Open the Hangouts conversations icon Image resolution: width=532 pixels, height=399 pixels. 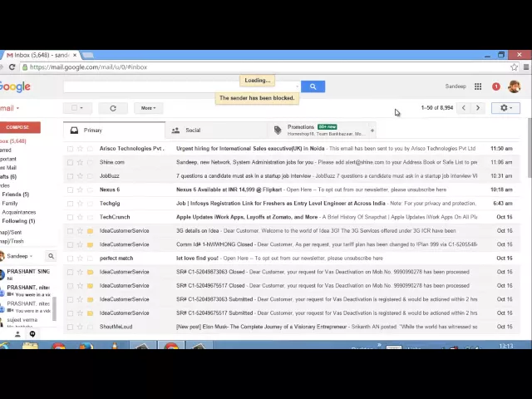[x=32, y=334]
